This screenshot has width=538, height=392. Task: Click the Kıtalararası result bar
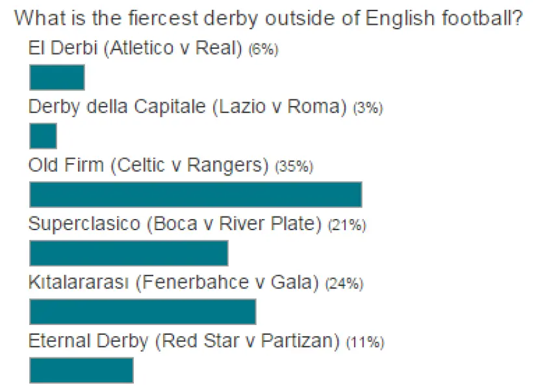(x=143, y=311)
